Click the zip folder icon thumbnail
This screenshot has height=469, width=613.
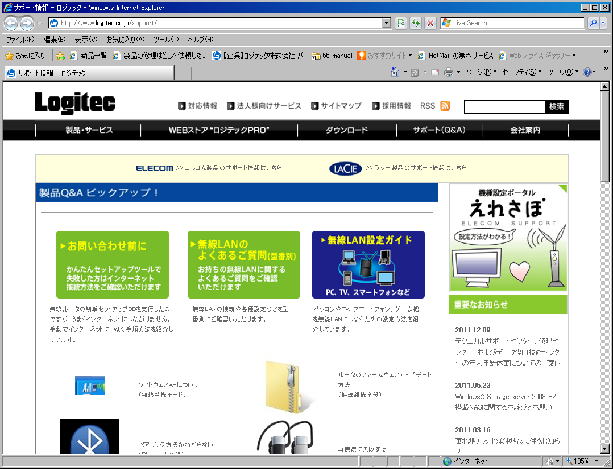287,386
